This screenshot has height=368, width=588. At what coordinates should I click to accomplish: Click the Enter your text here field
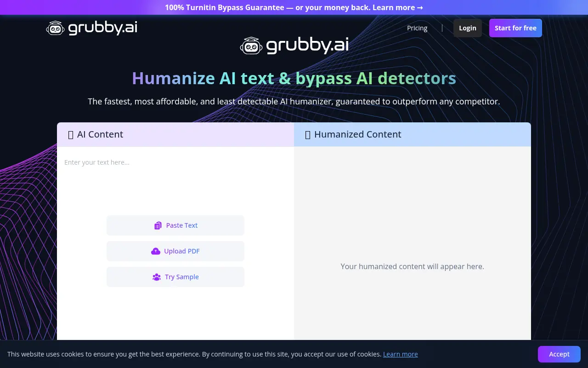(x=138, y=175)
